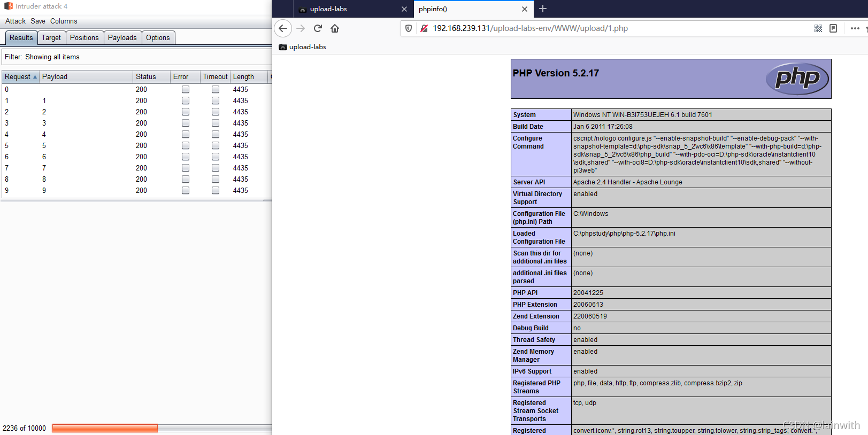Click the attack progress bar
The height and width of the screenshot is (435, 868).
[x=162, y=429]
